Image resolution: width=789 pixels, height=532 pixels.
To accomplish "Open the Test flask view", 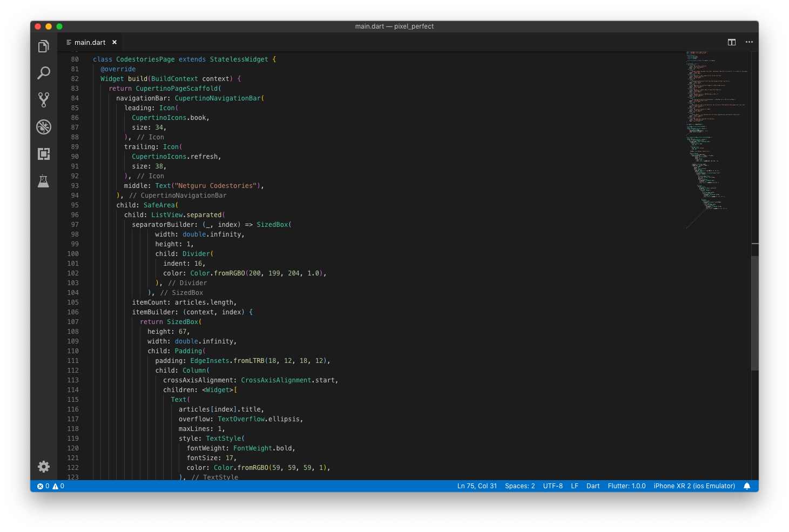I will coord(44,181).
